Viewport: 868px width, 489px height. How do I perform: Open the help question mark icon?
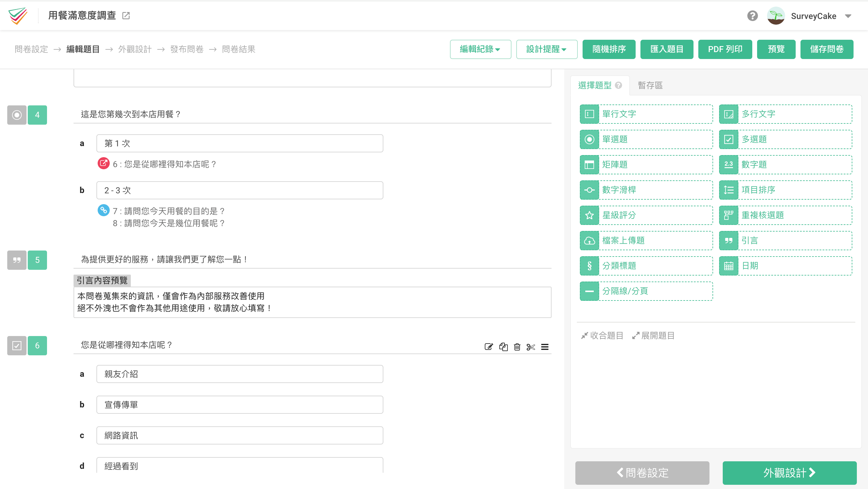753,16
